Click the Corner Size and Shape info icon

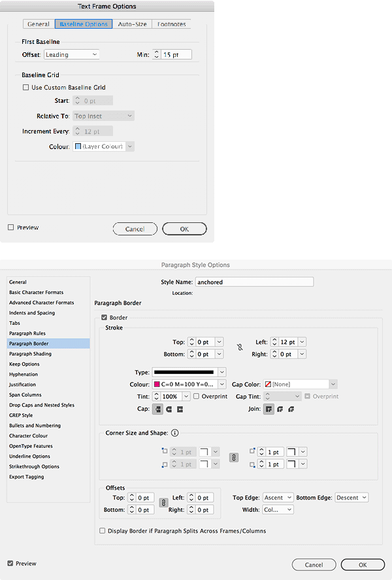(x=175, y=433)
